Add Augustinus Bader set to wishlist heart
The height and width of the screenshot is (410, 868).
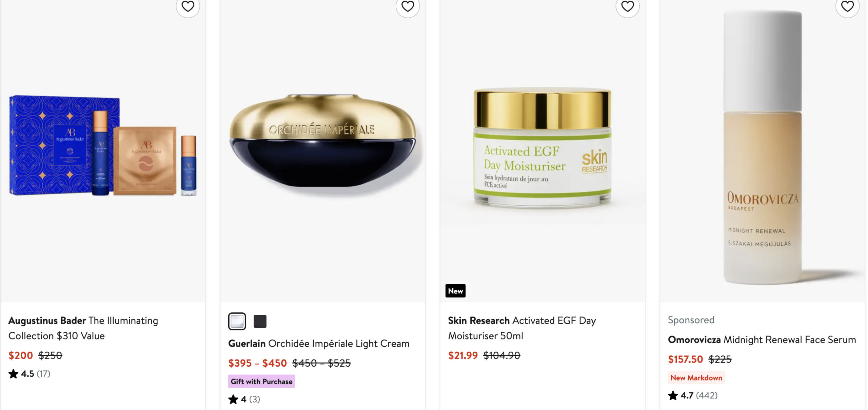point(188,6)
